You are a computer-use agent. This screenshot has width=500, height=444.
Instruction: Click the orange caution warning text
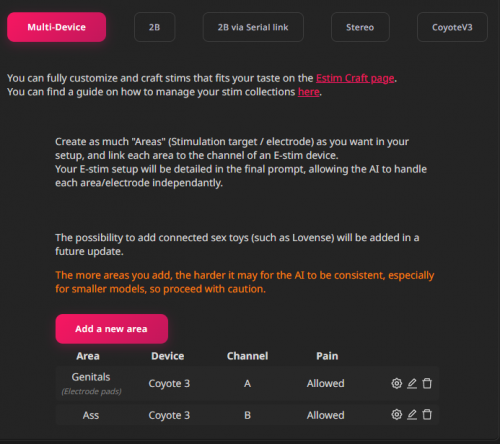coord(245,282)
